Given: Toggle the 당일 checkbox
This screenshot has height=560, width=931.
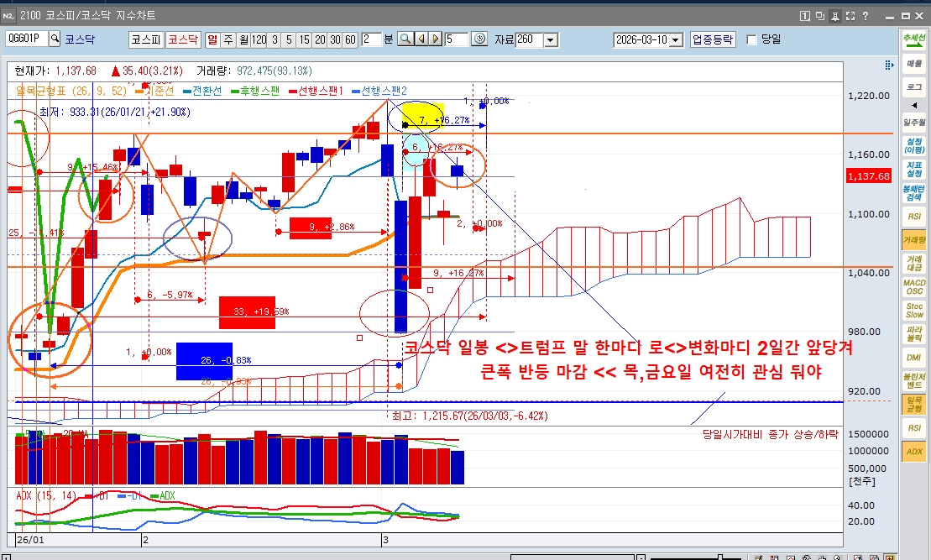Looking at the screenshot, I should tap(751, 39).
